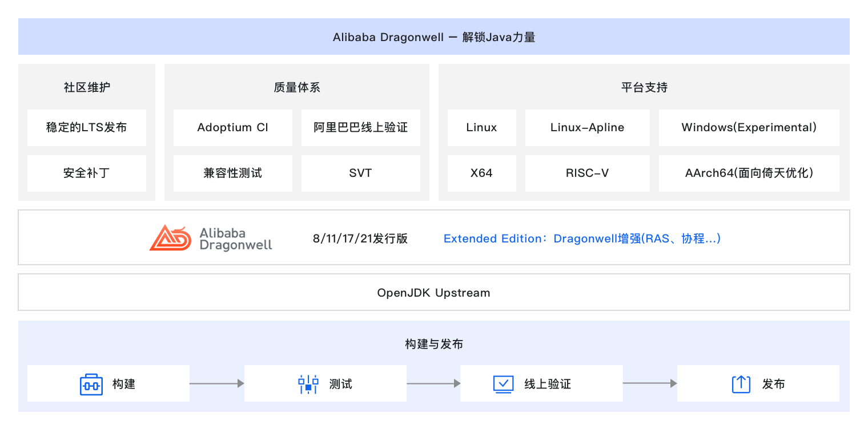The image size is (868, 429).
Task: Click the monitor checkmark icon for 线上验证
Action: pos(503,384)
